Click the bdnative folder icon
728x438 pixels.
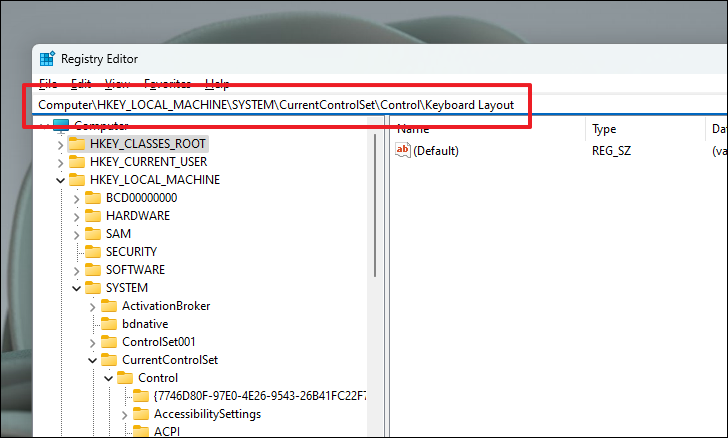pos(109,324)
